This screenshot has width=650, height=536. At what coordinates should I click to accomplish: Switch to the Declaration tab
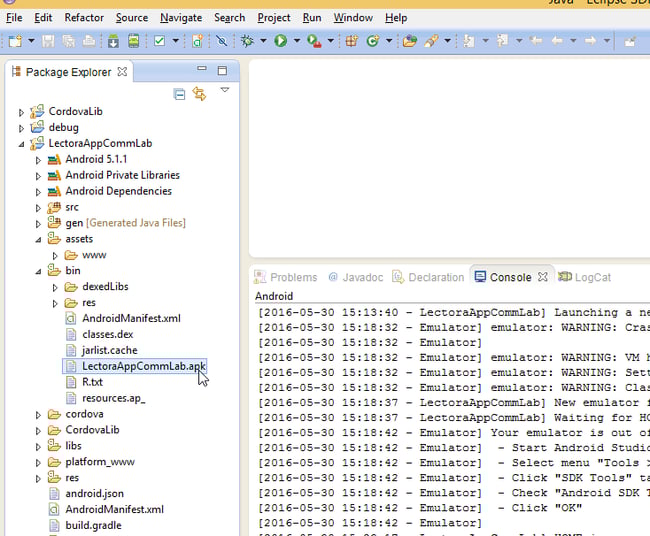(x=428, y=277)
